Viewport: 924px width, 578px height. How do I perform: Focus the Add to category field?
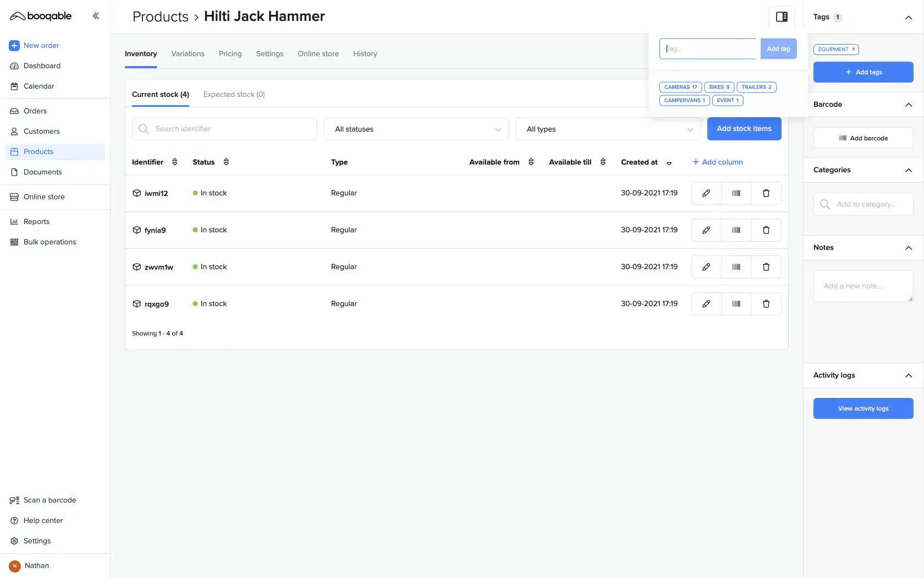coord(864,204)
